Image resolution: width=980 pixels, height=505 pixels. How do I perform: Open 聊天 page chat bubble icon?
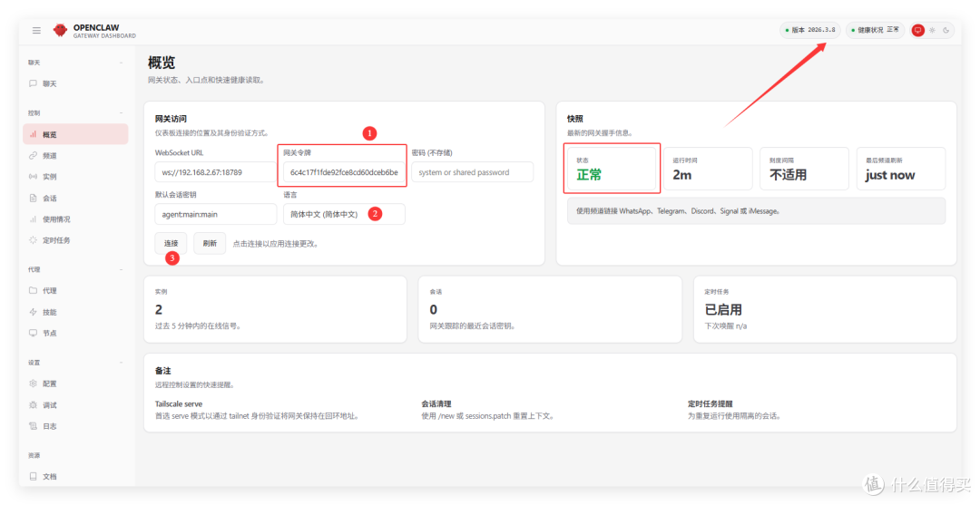point(34,83)
